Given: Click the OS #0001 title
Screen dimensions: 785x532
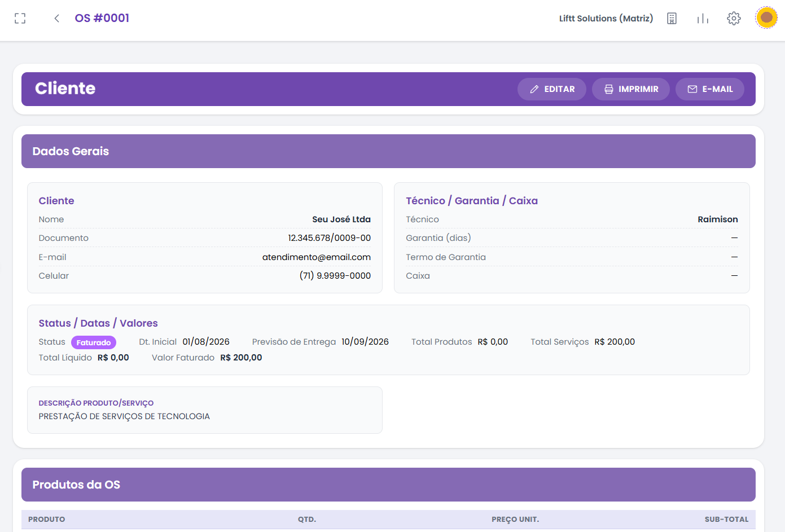Looking at the screenshot, I should pos(102,18).
